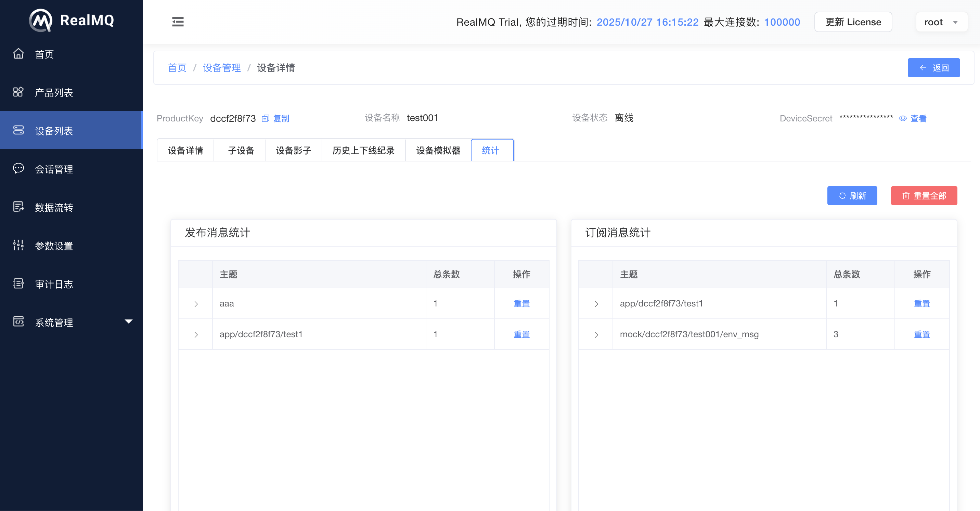Viewport: 980px width, 511px height.
Task: Click the ProductKey value dccf2f8f73
Action: pyautogui.click(x=233, y=119)
